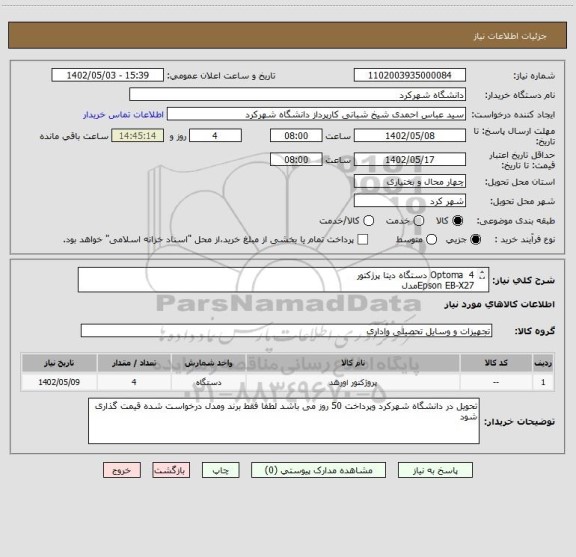Click the scroll stepper in description box
The image size is (576, 557).
482,275
